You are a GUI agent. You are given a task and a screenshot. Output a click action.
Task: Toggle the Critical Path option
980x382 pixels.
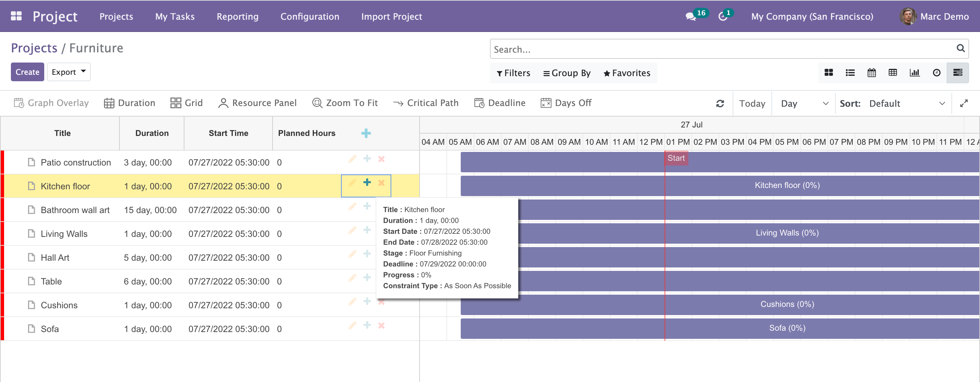426,103
